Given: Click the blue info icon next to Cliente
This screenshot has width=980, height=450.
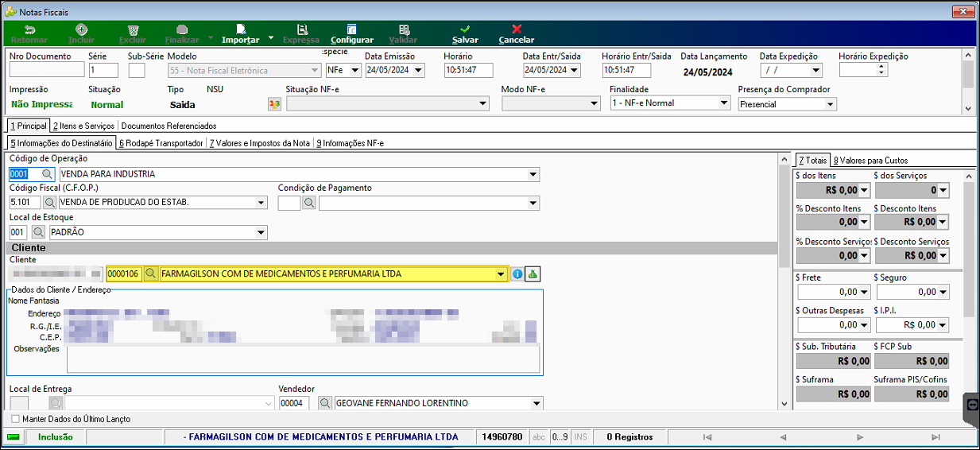Looking at the screenshot, I should 517,274.
